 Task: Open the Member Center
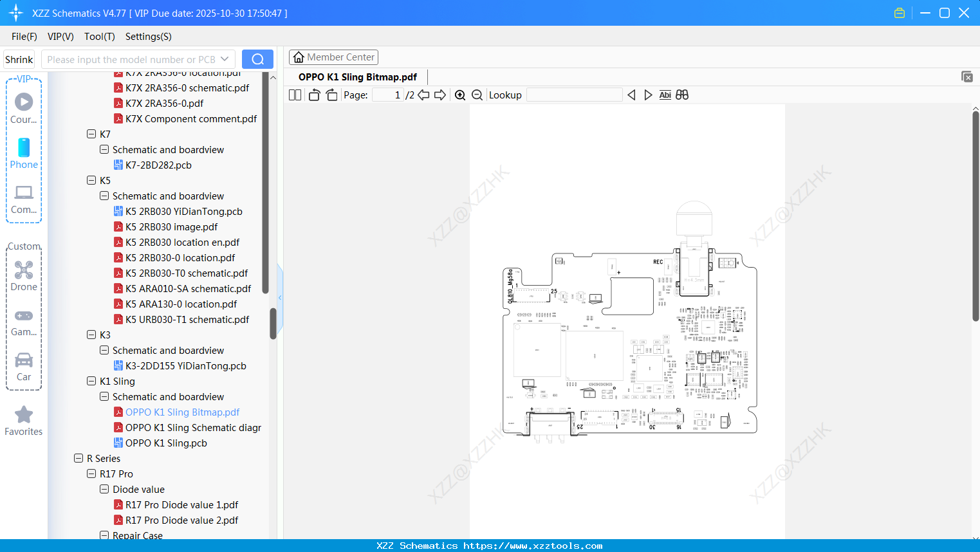click(x=333, y=57)
